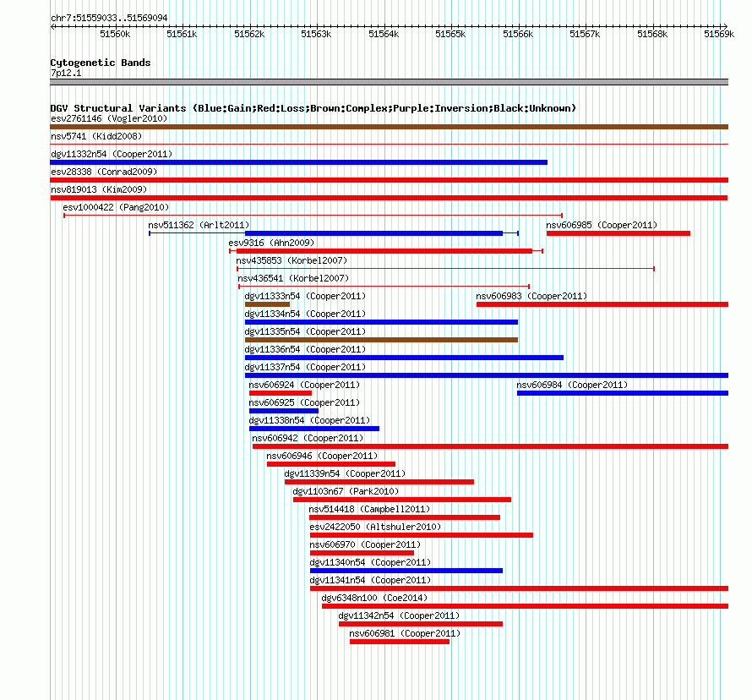
Task: Click the esv9316 (Ahn2009) label
Action: [271, 243]
